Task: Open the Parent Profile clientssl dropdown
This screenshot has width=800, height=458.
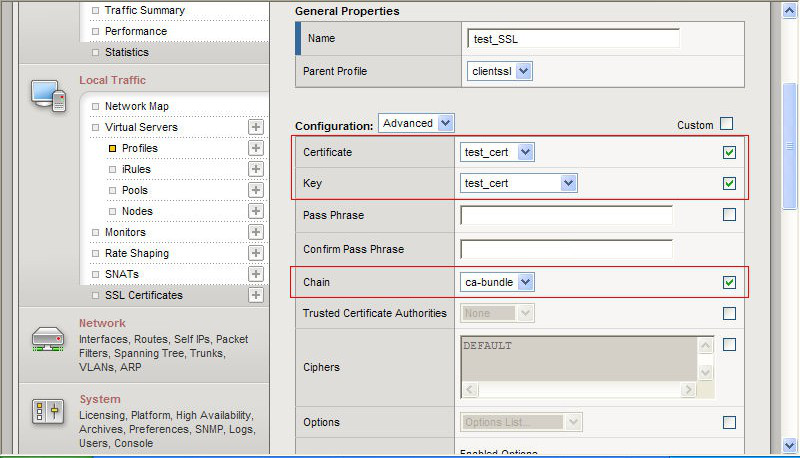Action: coord(500,71)
